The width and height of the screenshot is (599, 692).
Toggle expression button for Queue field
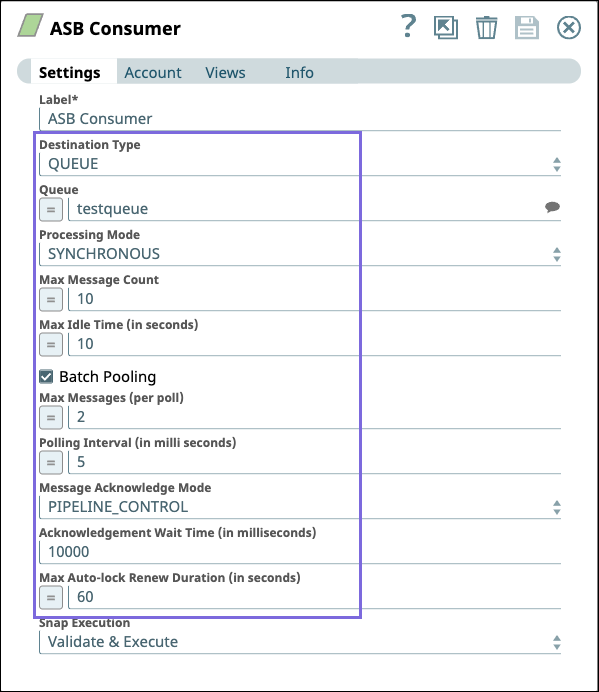(x=51, y=209)
